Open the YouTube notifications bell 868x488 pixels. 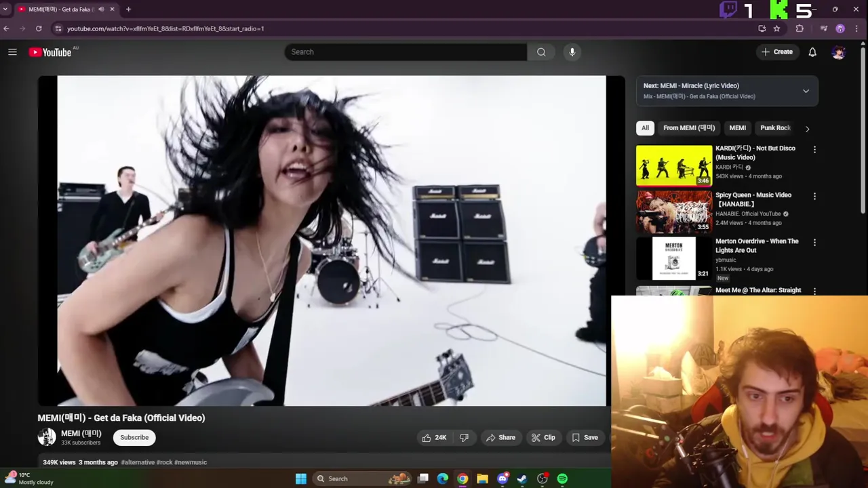pyautogui.click(x=812, y=52)
